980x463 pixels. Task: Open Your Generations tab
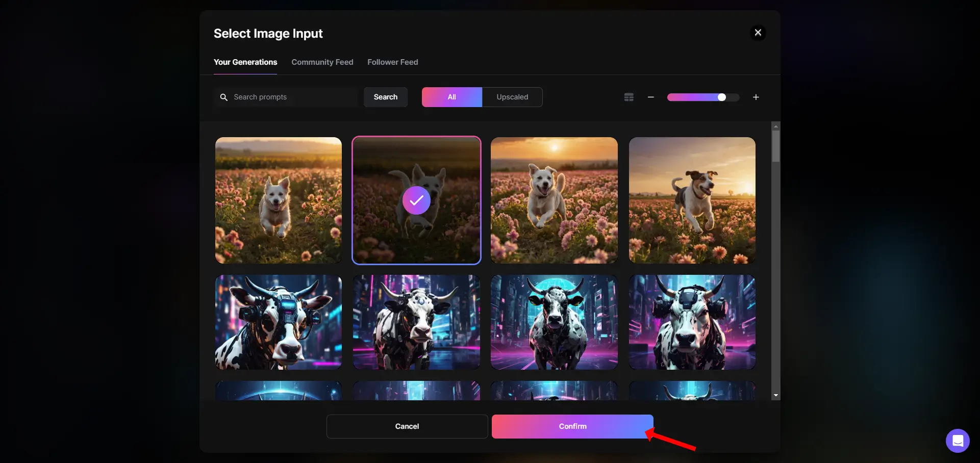tap(245, 62)
